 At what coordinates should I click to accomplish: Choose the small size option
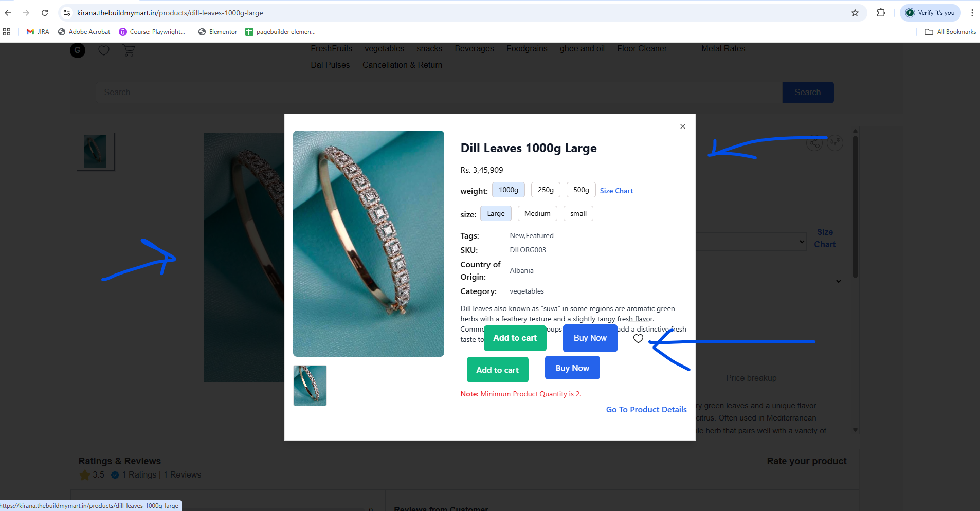coord(578,214)
